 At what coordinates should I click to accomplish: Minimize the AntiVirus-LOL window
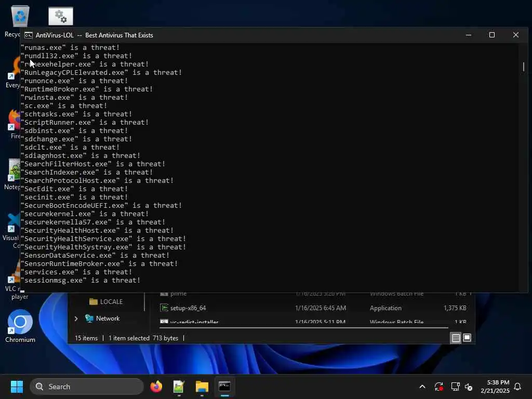(469, 35)
